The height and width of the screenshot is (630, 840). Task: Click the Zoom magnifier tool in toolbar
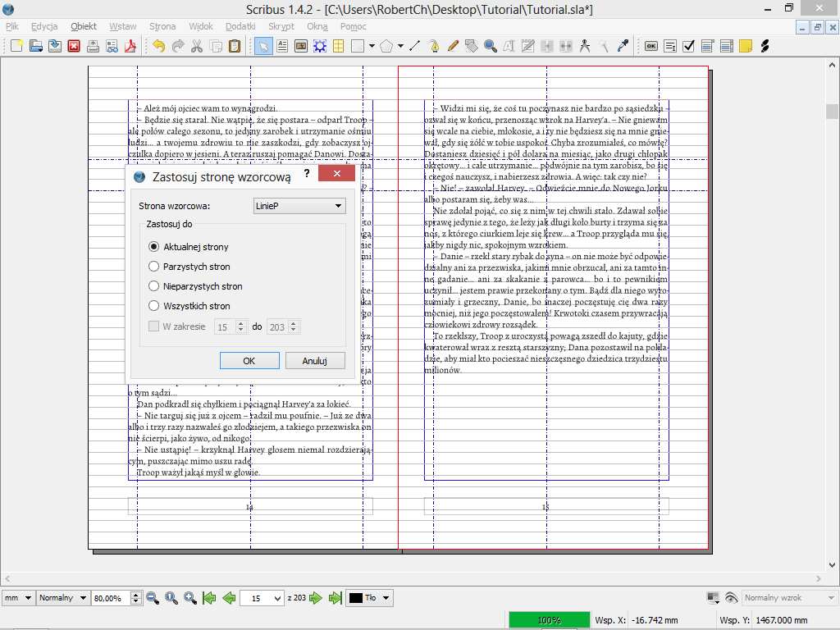(x=491, y=46)
